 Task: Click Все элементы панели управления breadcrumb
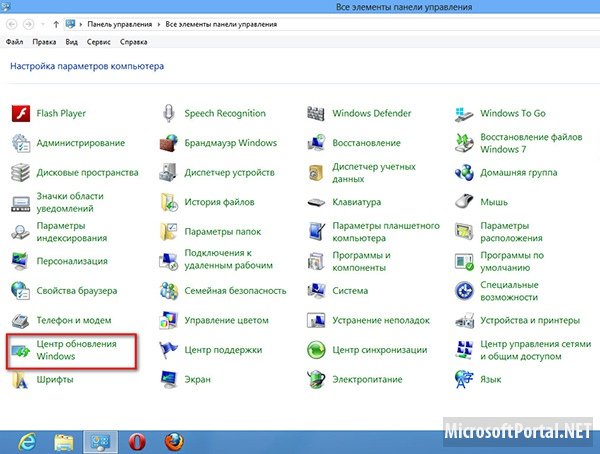pyautogui.click(x=221, y=24)
